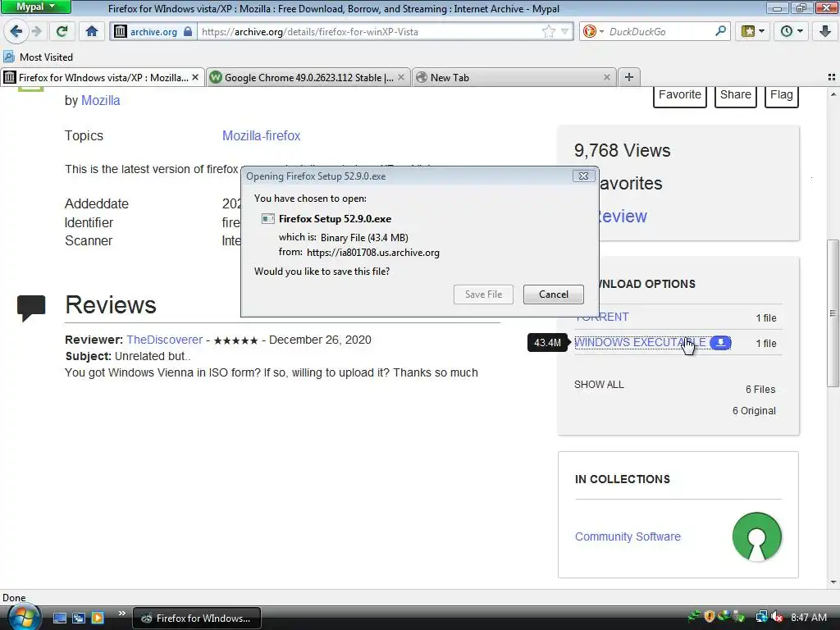Image resolution: width=840 pixels, height=630 pixels.
Task: Close the Firefox for Windows vista/XP tab
Action: click(195, 78)
